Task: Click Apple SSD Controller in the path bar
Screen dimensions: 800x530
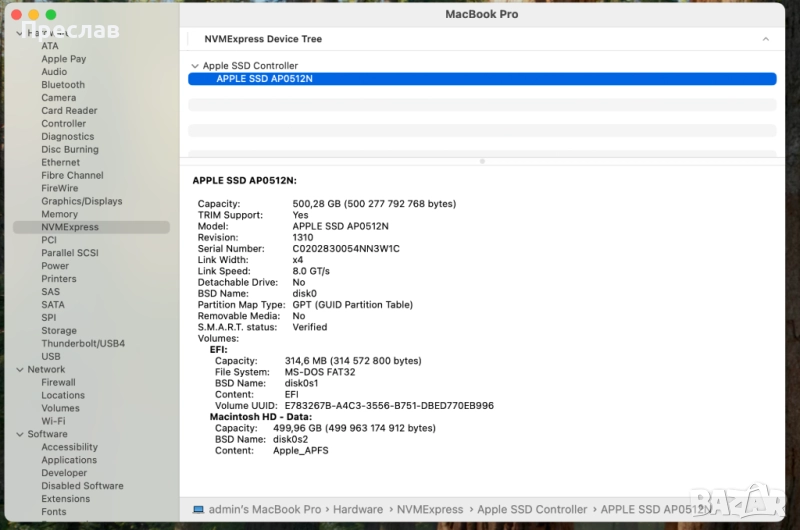Action: pyautogui.click(x=531, y=509)
